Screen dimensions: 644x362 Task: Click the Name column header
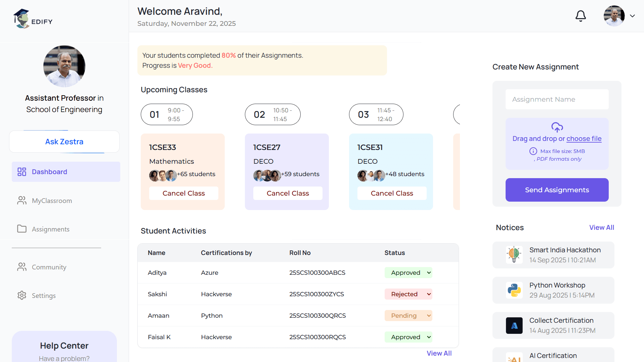point(157,253)
